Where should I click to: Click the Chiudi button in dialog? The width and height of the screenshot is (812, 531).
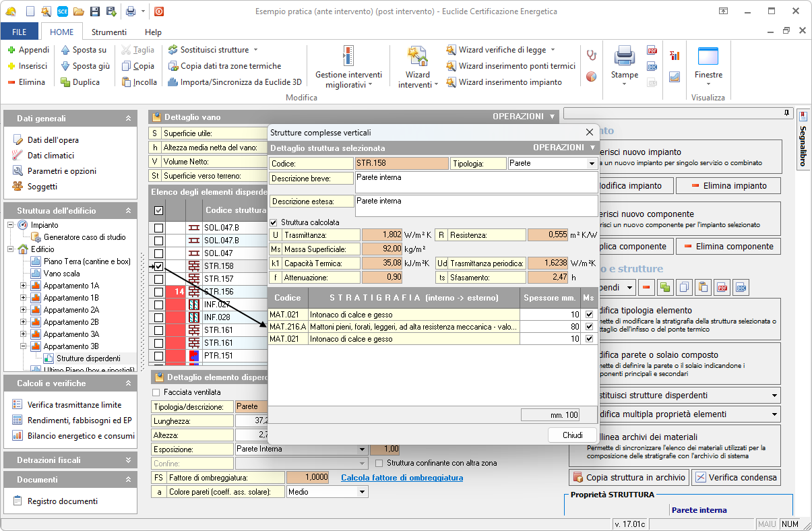tap(572, 435)
